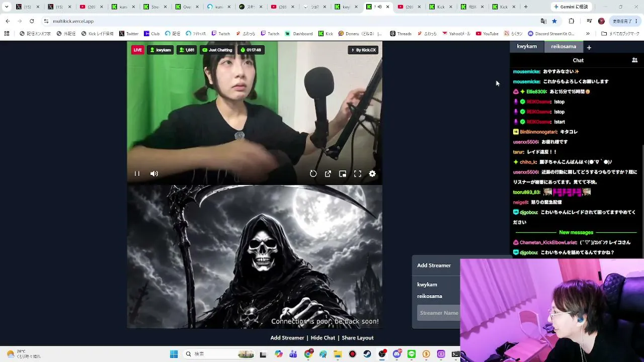Open the stream in a new window
This screenshot has width=644, height=362.
point(328,173)
